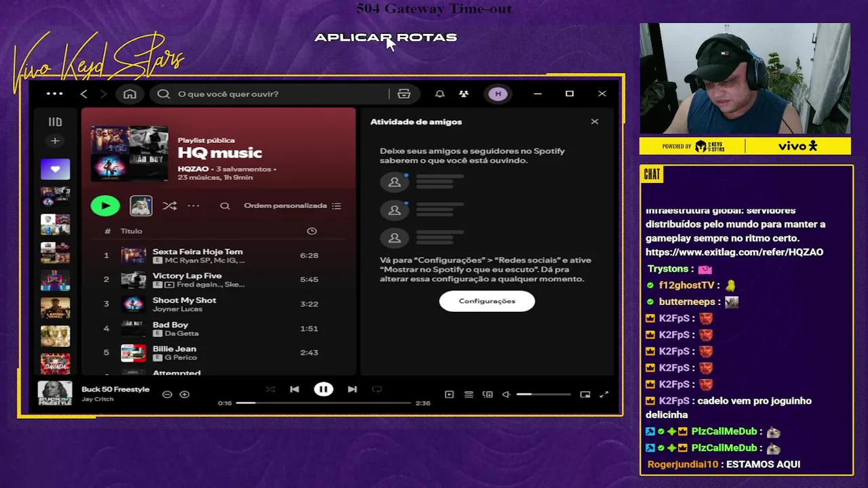
Task: Open Liked Songs heart tile
Action: tap(55, 169)
